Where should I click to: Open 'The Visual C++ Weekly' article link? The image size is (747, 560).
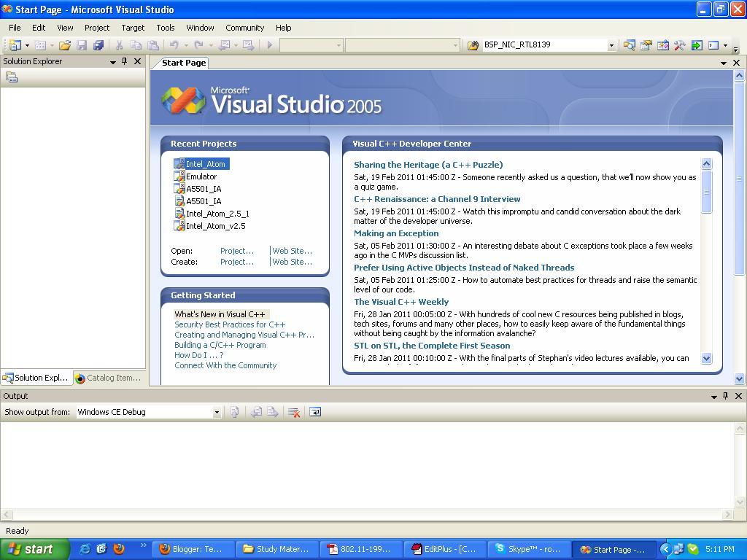click(401, 302)
